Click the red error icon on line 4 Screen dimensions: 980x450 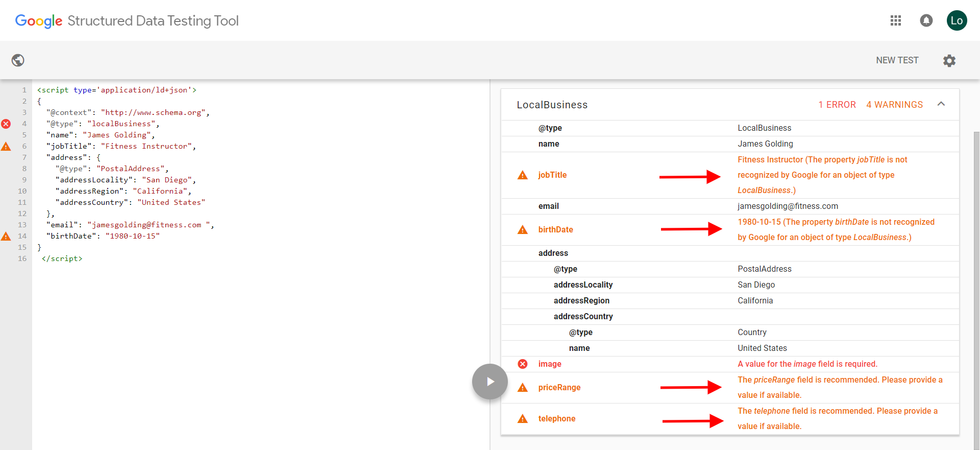(6, 124)
